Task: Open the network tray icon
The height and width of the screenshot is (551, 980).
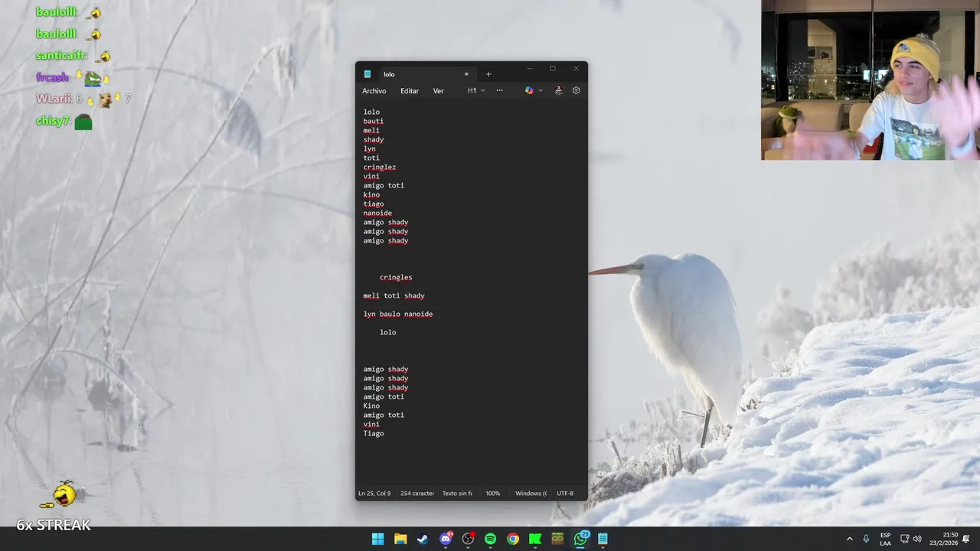Action: 904,539
